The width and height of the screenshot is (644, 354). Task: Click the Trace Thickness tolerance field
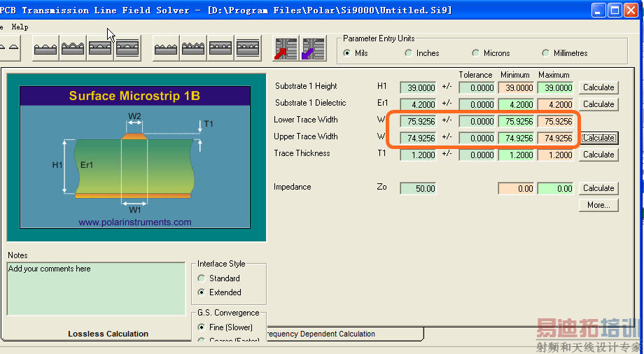[477, 155]
